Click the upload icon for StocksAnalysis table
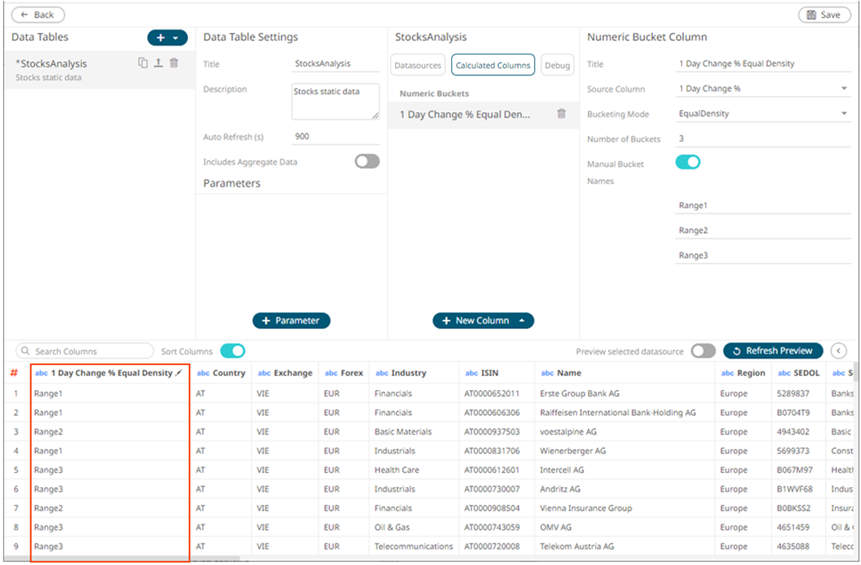The image size is (861, 565). (158, 63)
